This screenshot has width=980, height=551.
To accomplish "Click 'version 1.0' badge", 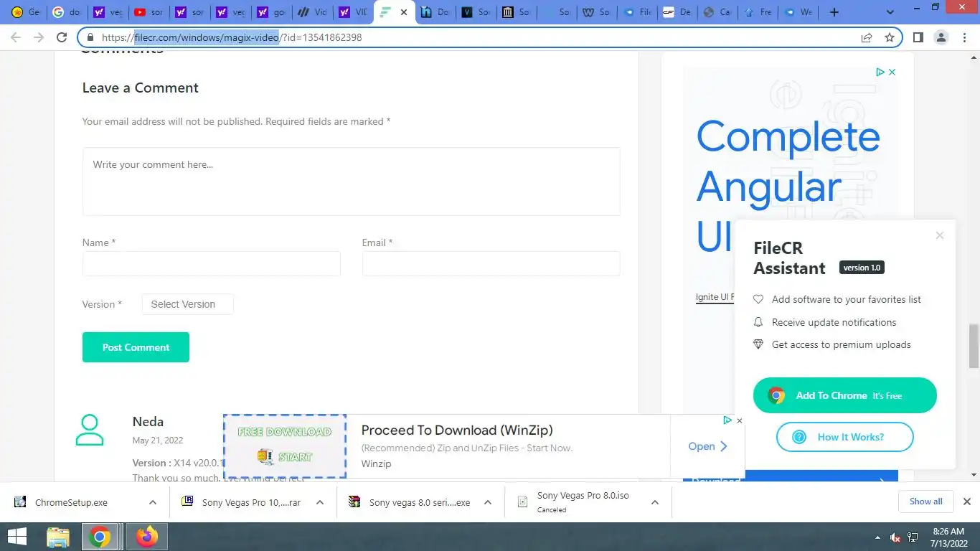I will coord(862,268).
